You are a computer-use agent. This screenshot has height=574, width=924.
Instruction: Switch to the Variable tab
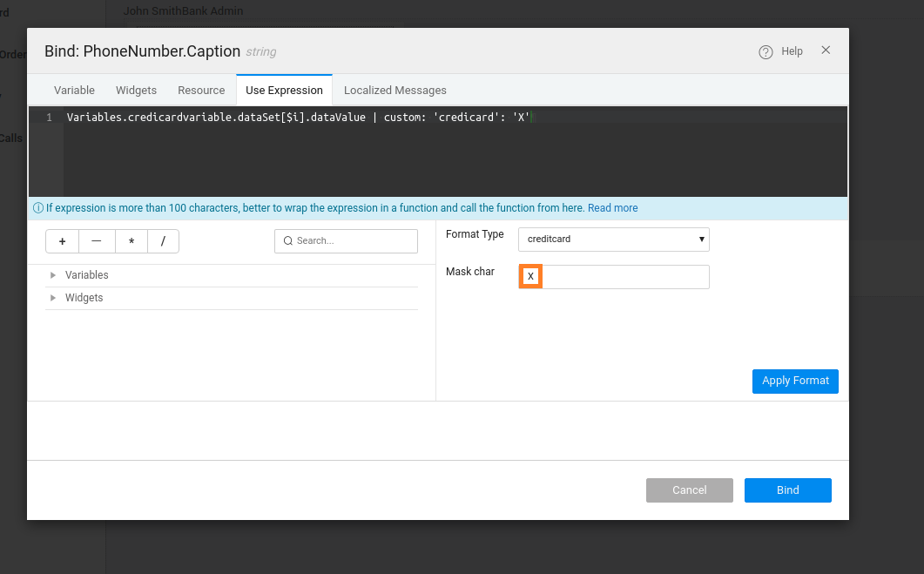point(74,91)
